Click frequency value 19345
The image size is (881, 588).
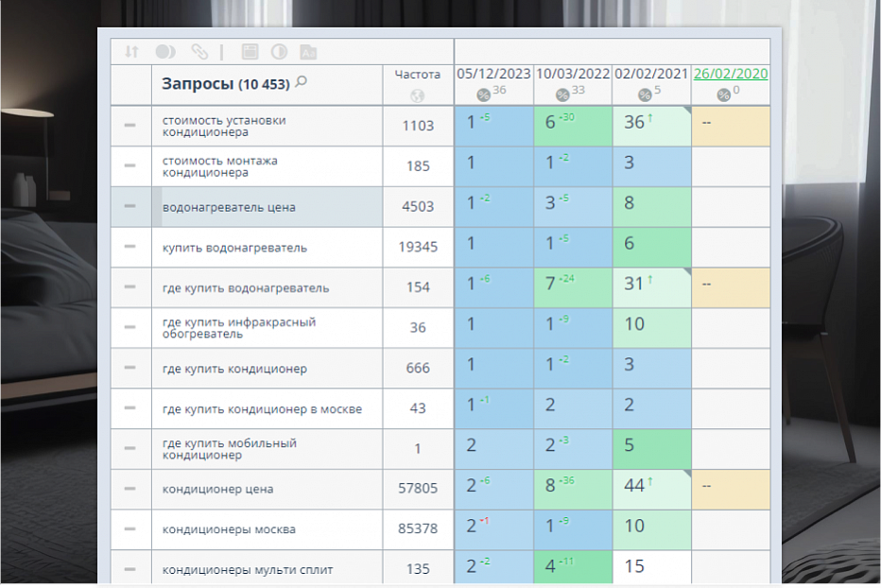click(418, 247)
